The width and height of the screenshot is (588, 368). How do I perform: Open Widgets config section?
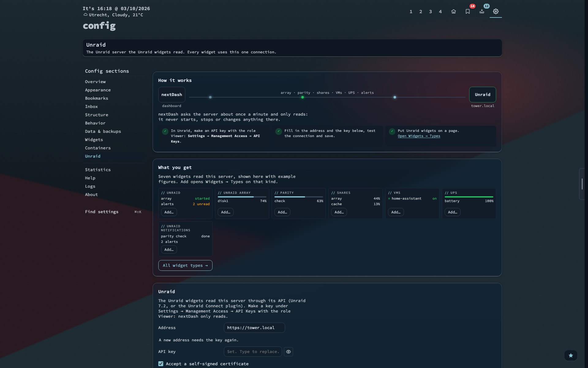tap(94, 140)
